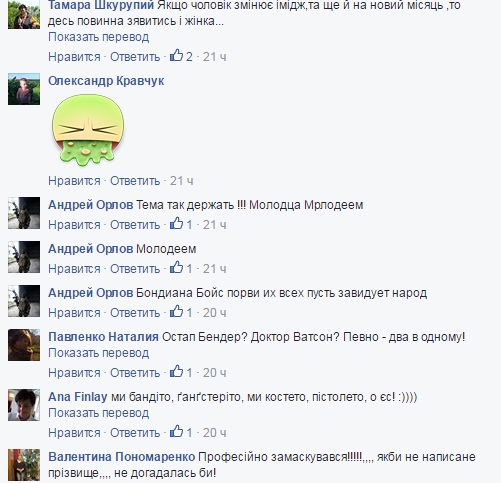Click thumbs-up icon on Тамара Шкурупий's comment
Screen dimensions: 501x483
point(176,56)
